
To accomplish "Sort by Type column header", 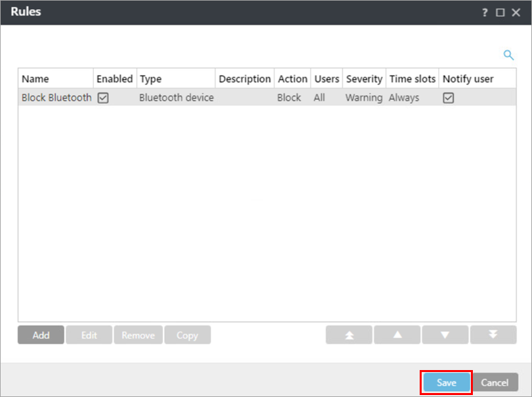I will click(x=150, y=79).
